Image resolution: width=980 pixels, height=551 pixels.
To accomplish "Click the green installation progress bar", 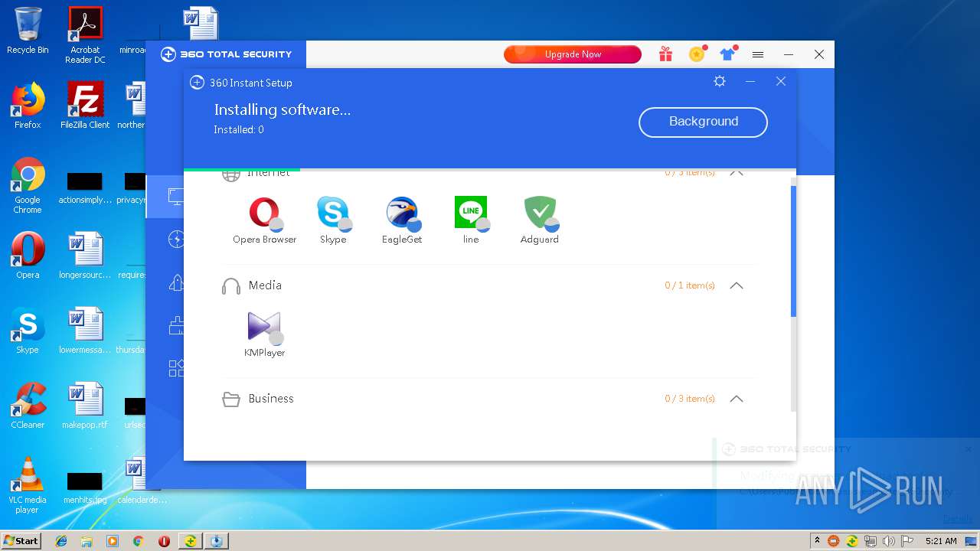I will coord(242,169).
